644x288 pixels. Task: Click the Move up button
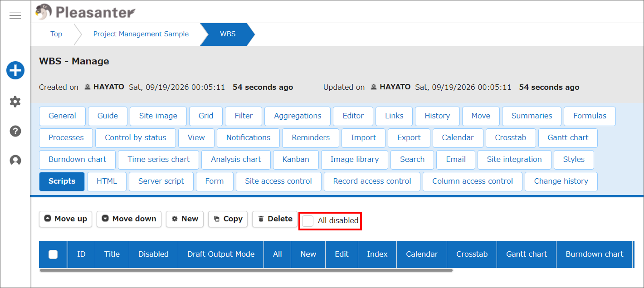pos(66,219)
